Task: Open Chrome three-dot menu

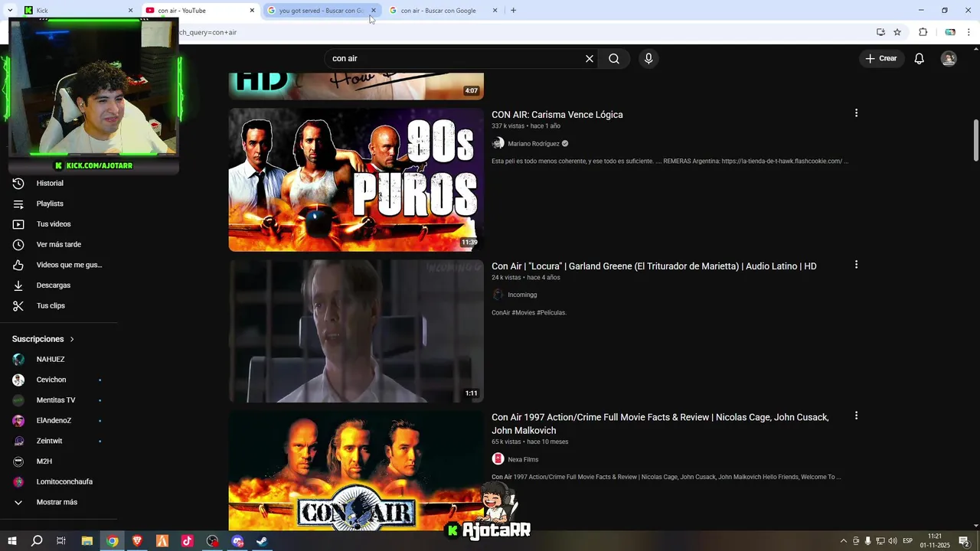Action: point(969,32)
